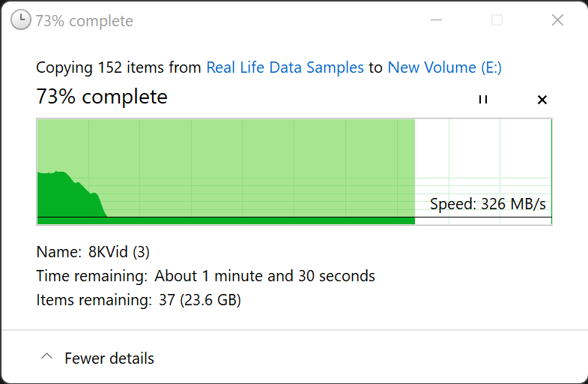Open the Real Life Data Samples source link
Image resolution: width=588 pixels, height=384 pixels.
(x=285, y=67)
